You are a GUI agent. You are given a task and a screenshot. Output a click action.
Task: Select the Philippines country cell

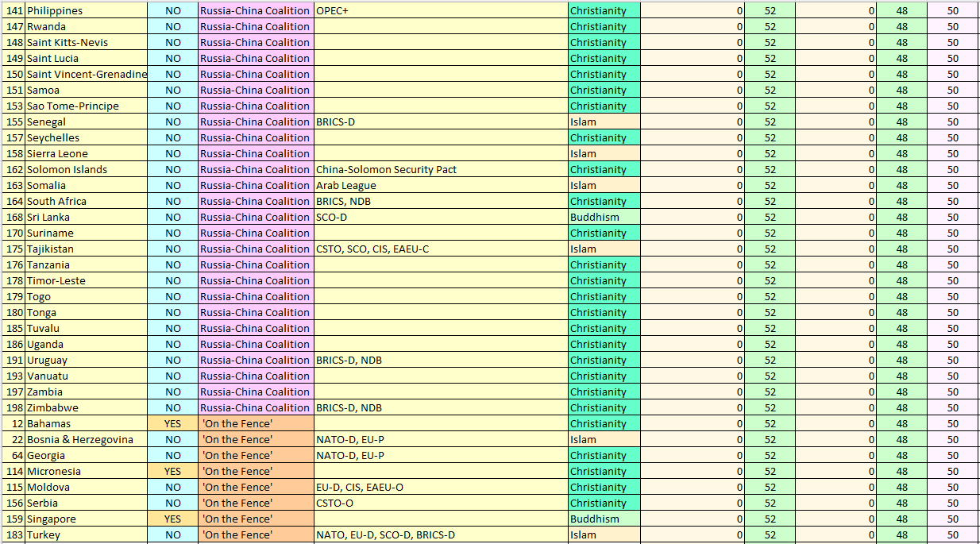pos(87,11)
